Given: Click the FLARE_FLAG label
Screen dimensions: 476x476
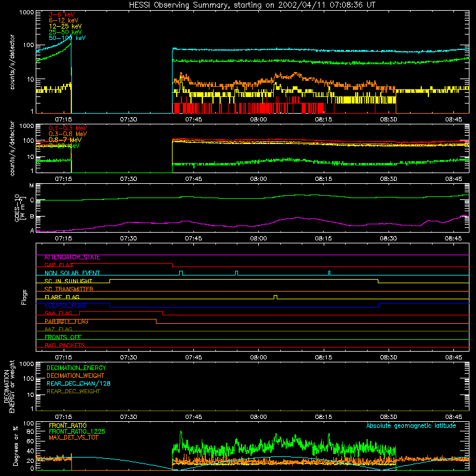Looking at the screenshot, I should click(62, 297).
